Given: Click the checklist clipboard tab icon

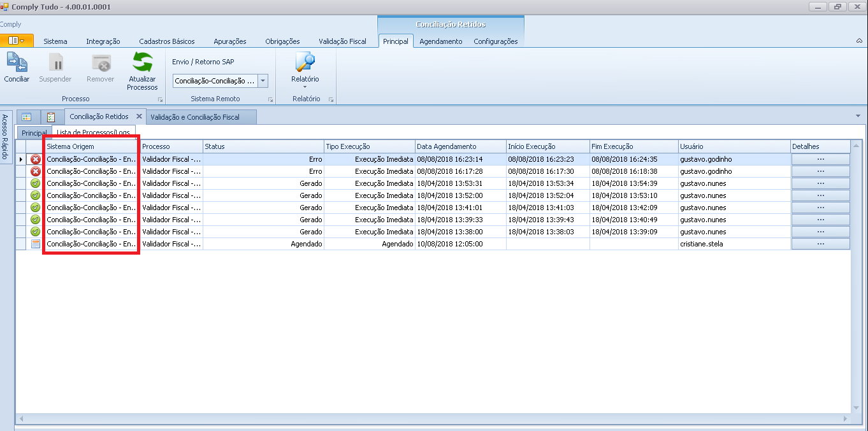Looking at the screenshot, I should pyautogui.click(x=51, y=117).
